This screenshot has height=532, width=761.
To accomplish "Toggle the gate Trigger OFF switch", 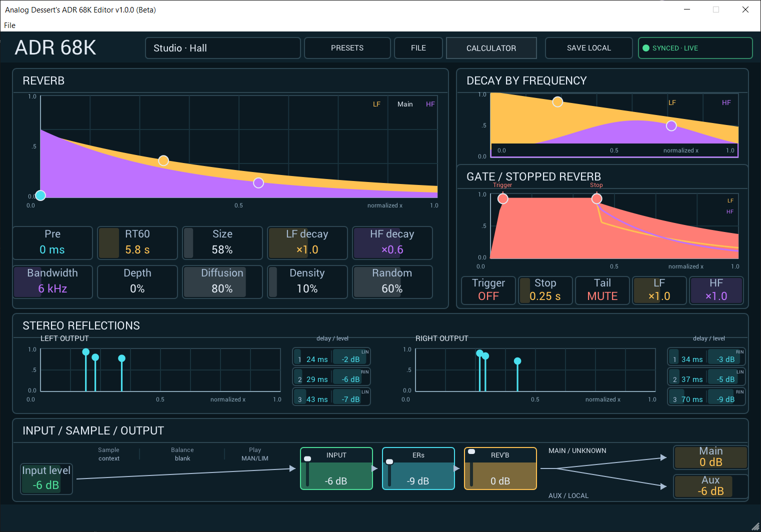I will [488, 290].
